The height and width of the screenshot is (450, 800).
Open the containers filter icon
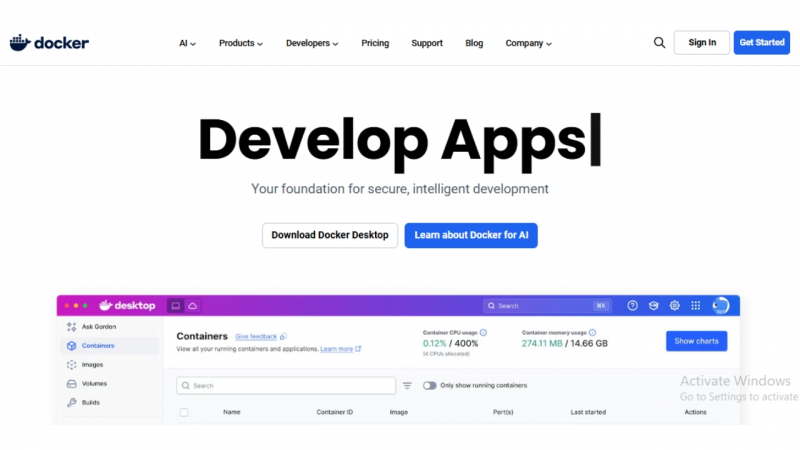pyautogui.click(x=407, y=386)
